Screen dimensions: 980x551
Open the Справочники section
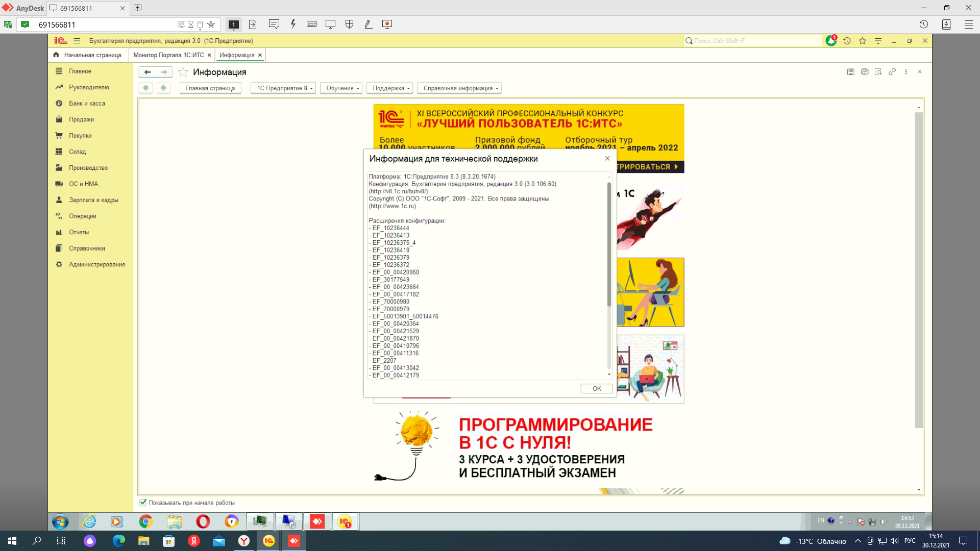tap(87, 248)
